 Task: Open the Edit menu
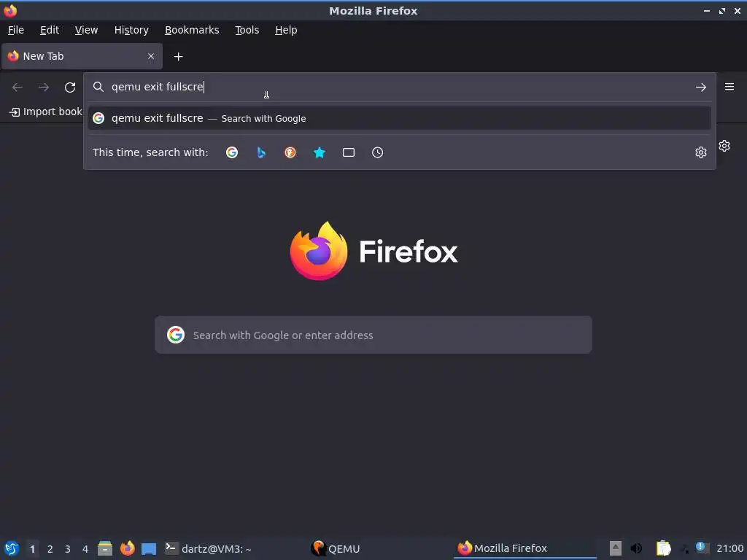pos(50,30)
